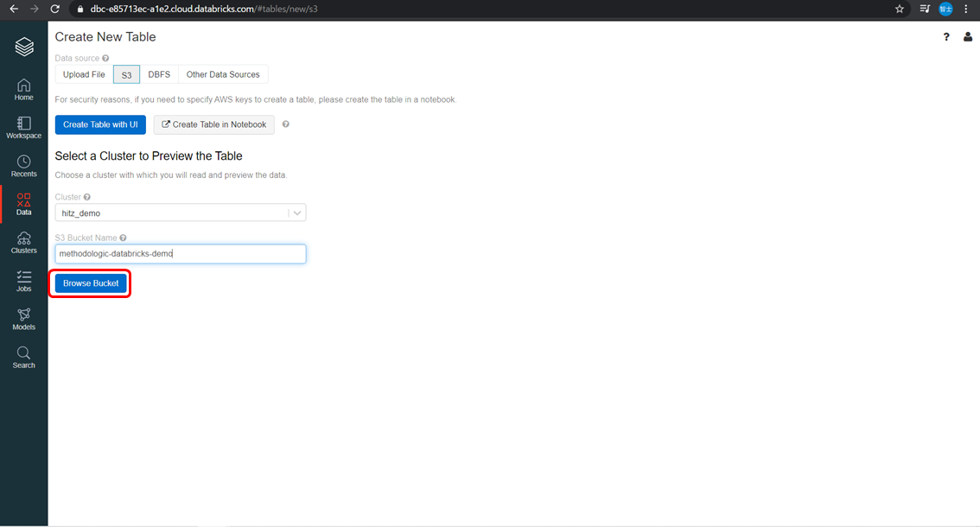
Task: Click the hitz_demo cluster selection box
Action: point(181,213)
